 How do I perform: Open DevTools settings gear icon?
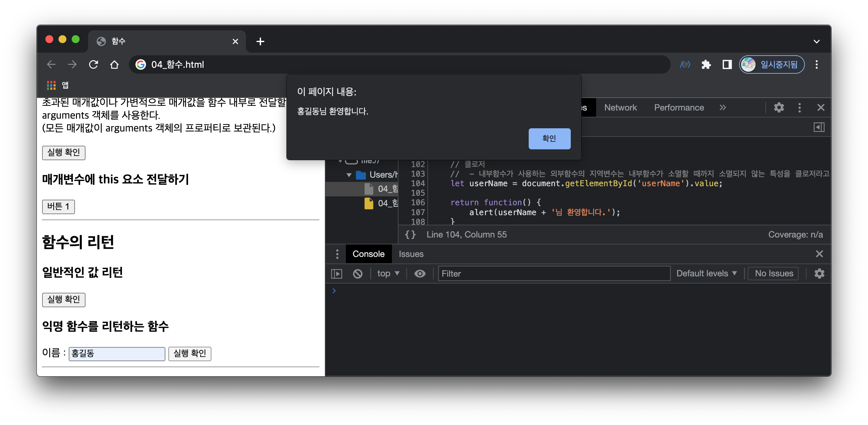778,108
